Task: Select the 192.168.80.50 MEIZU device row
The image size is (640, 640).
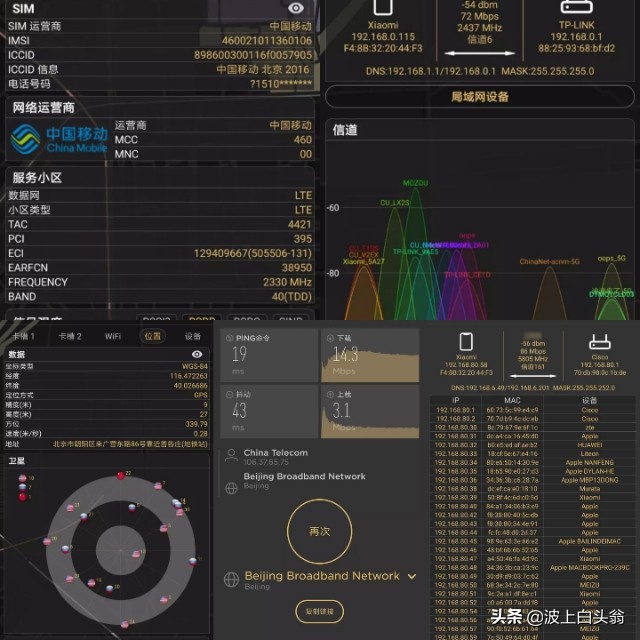Action: click(x=533, y=585)
